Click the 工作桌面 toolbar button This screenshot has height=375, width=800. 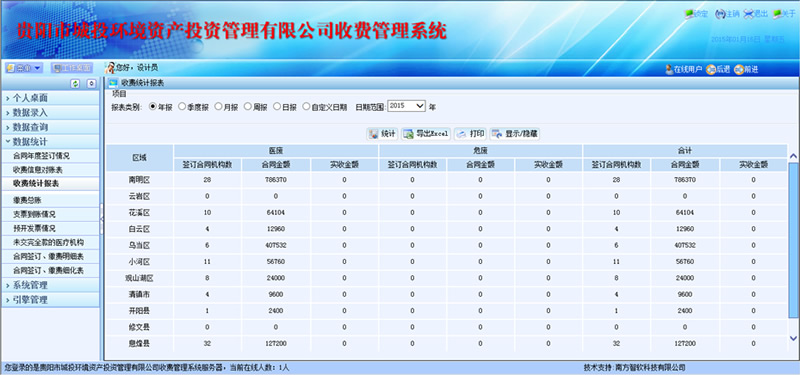pyautogui.click(x=72, y=68)
